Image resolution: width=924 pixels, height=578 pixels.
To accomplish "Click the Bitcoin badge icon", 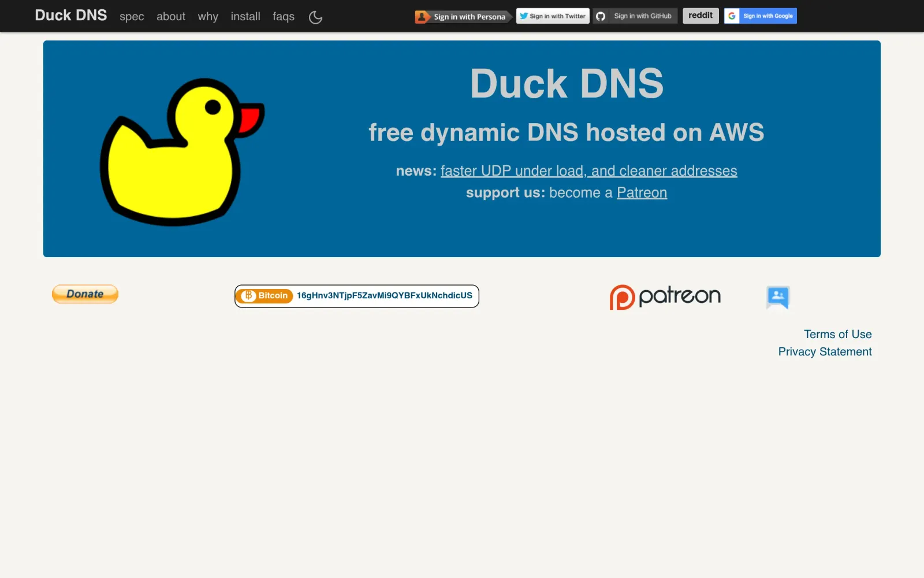I will (266, 296).
